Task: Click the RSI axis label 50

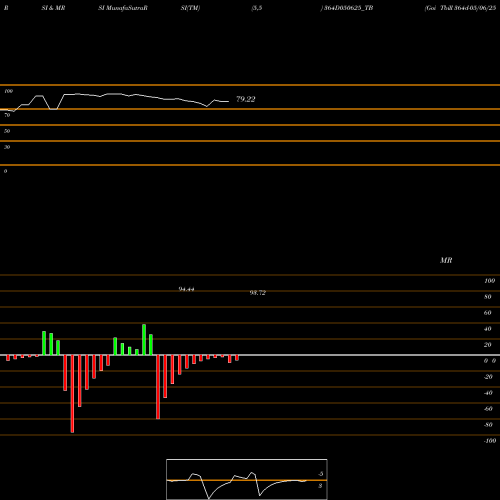Action: (x=7, y=131)
